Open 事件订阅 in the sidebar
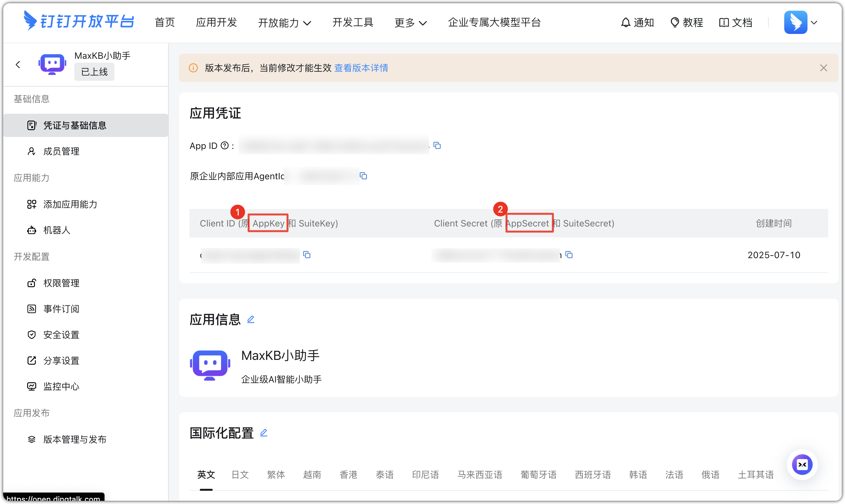Screen dimensions: 845x504 [61, 309]
